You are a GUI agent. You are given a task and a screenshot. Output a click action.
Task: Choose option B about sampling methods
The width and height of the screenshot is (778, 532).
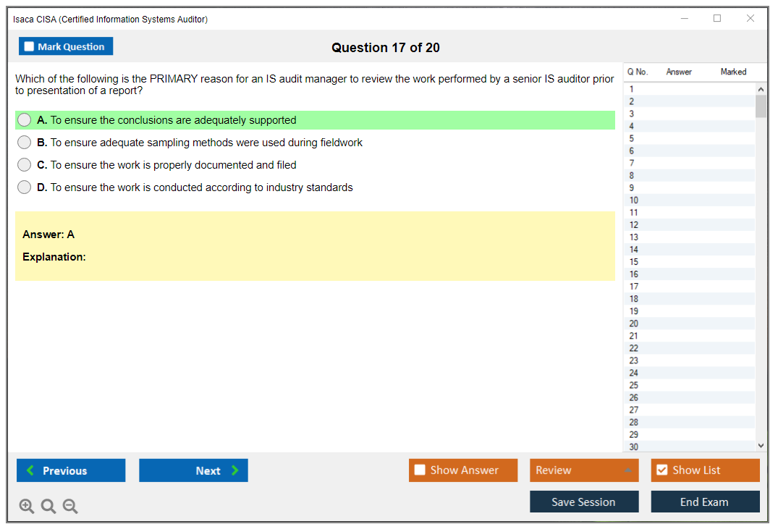[x=25, y=143]
